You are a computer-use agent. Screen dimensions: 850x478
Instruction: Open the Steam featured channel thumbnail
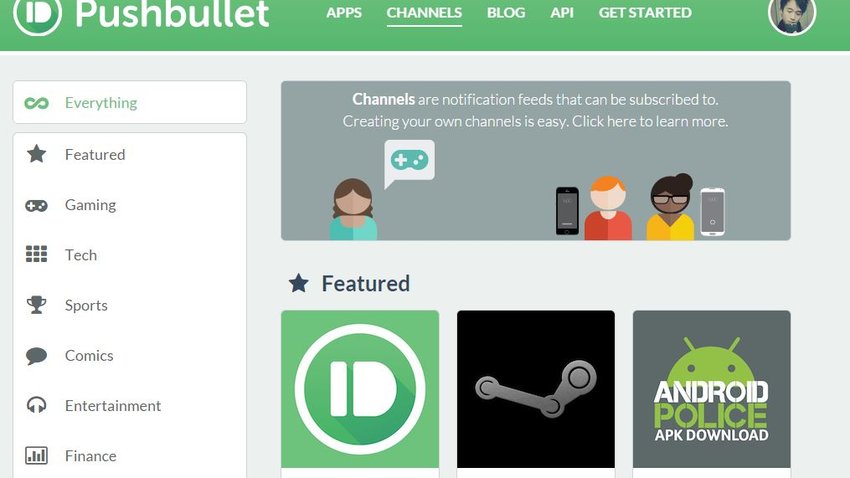tap(536, 389)
